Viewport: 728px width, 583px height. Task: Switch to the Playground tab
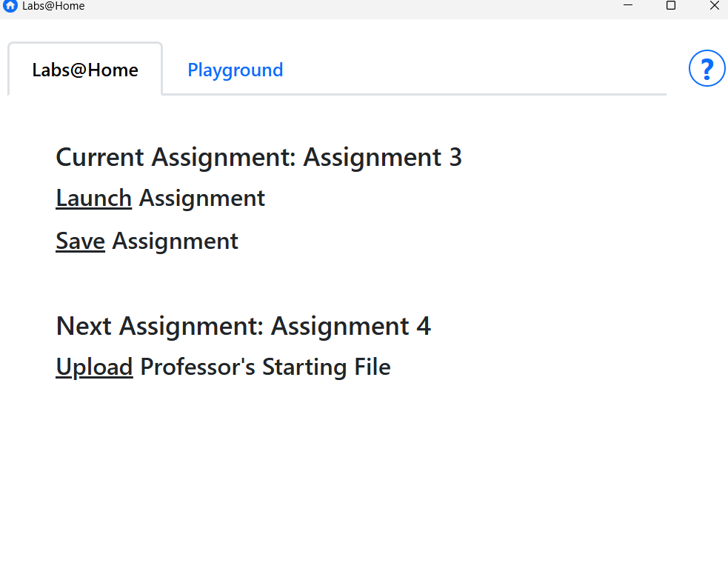click(235, 70)
